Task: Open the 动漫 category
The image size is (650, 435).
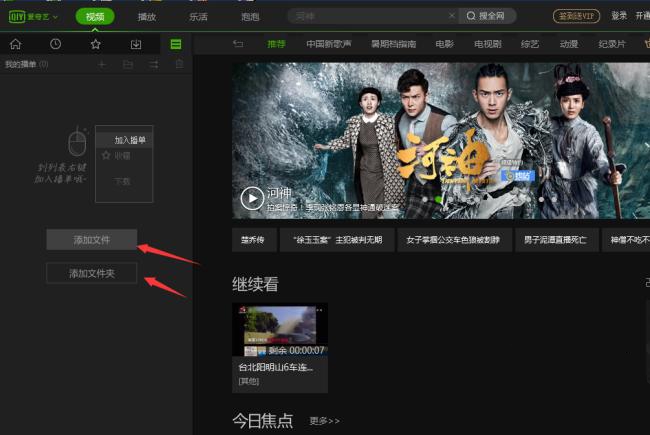Action: (x=569, y=44)
